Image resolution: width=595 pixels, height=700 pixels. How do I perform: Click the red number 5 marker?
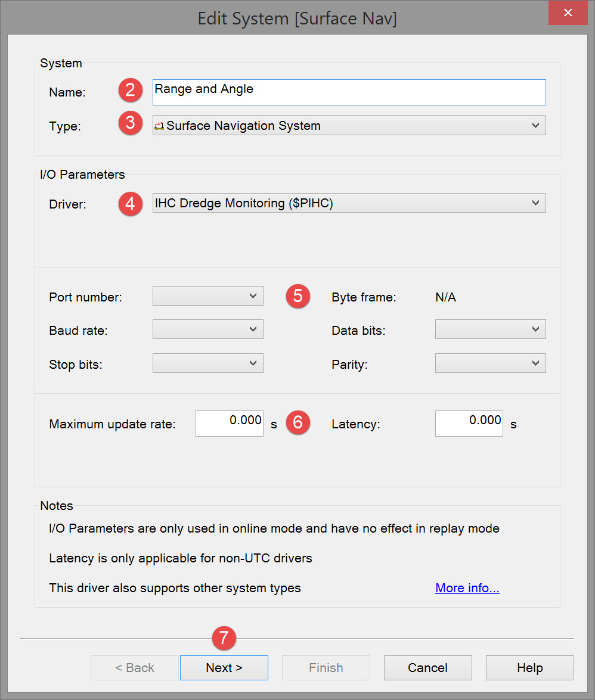coord(298,296)
